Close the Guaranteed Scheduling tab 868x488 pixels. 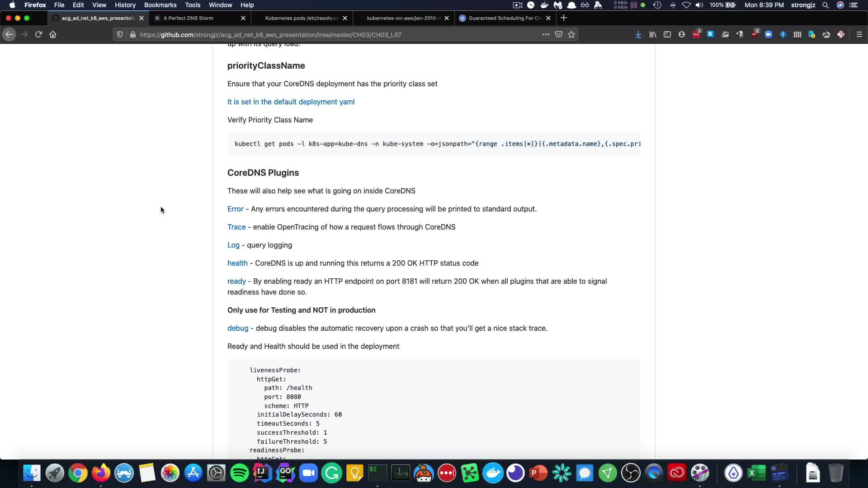coord(548,18)
